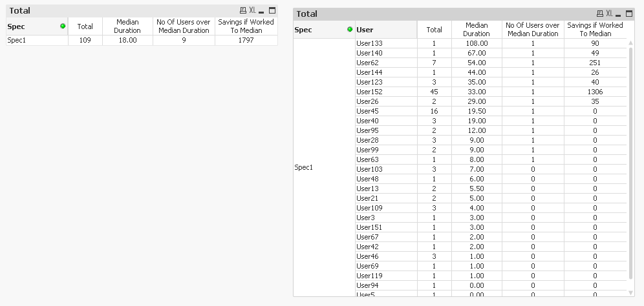Click green selection indicator in right Spec header
Screen dimensions: 644x306
[x=350, y=30]
